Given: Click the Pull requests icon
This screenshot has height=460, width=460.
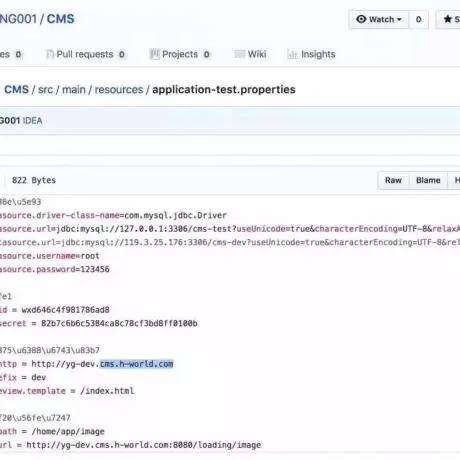Looking at the screenshot, I should (50, 54).
